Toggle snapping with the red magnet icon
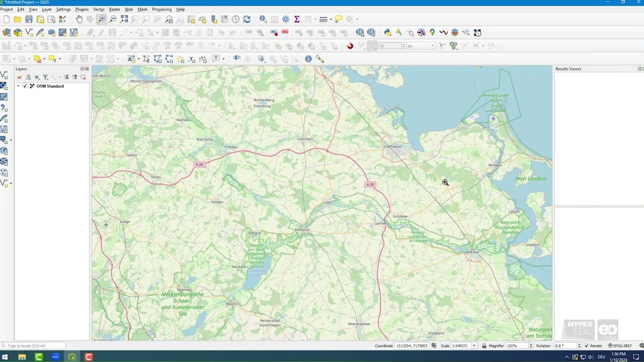The width and height of the screenshot is (644, 362). 350,46
